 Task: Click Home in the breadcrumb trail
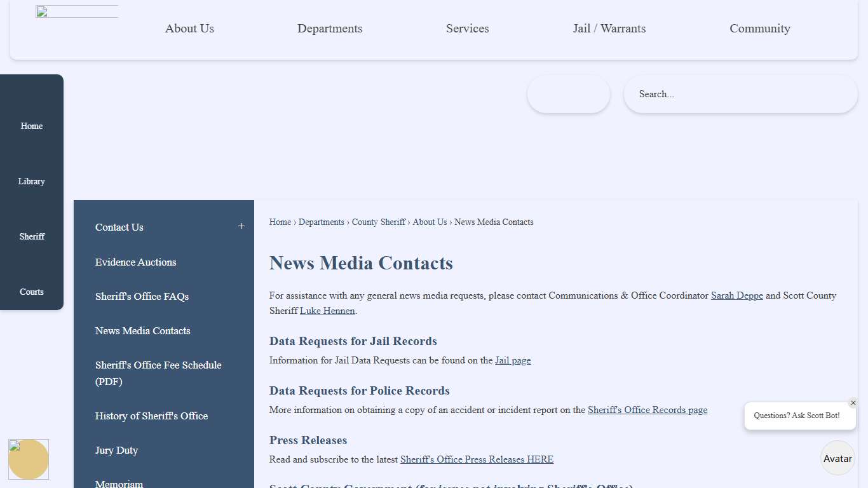(280, 222)
